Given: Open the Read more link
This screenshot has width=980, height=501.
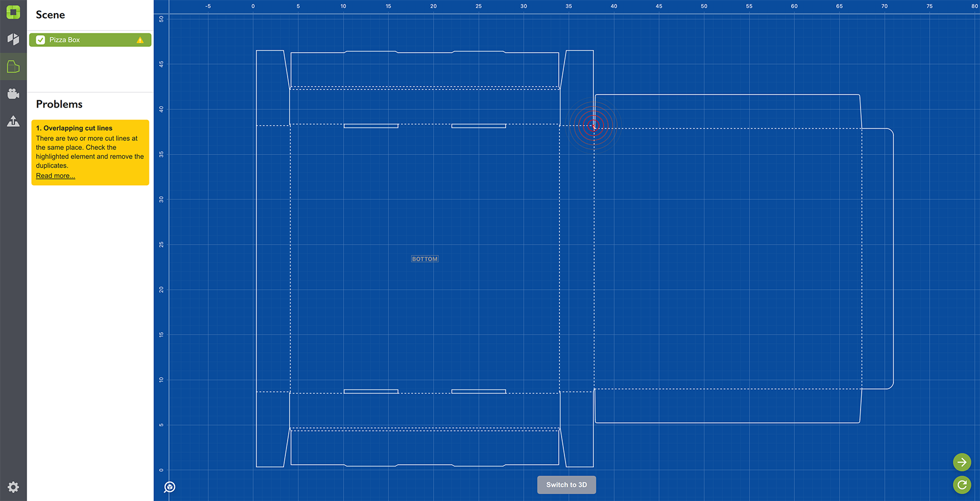Looking at the screenshot, I should click(x=55, y=175).
